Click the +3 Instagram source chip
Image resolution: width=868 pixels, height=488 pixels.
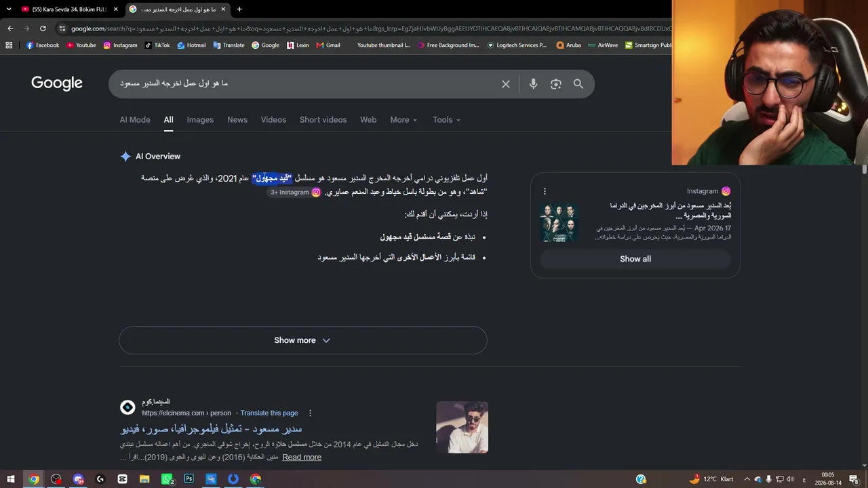point(296,192)
